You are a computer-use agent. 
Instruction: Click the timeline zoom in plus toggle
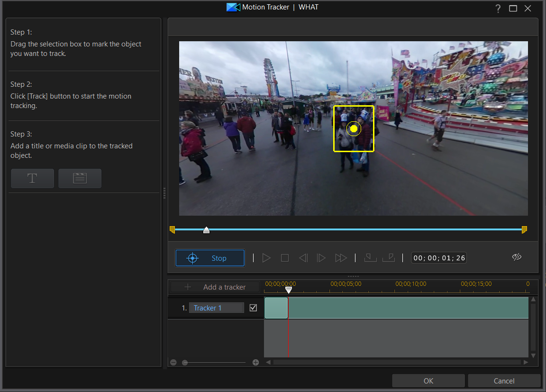tap(255, 362)
